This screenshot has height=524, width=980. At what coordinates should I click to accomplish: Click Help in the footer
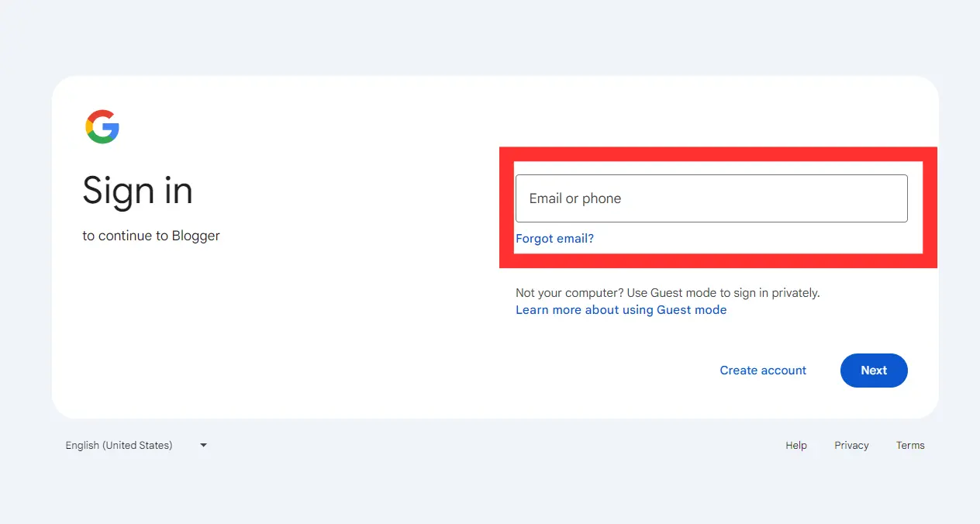(x=795, y=445)
